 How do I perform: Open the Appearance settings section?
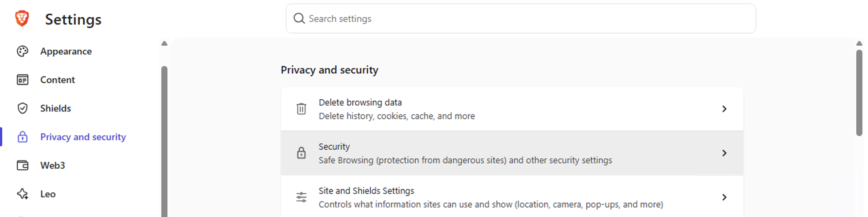tap(66, 51)
